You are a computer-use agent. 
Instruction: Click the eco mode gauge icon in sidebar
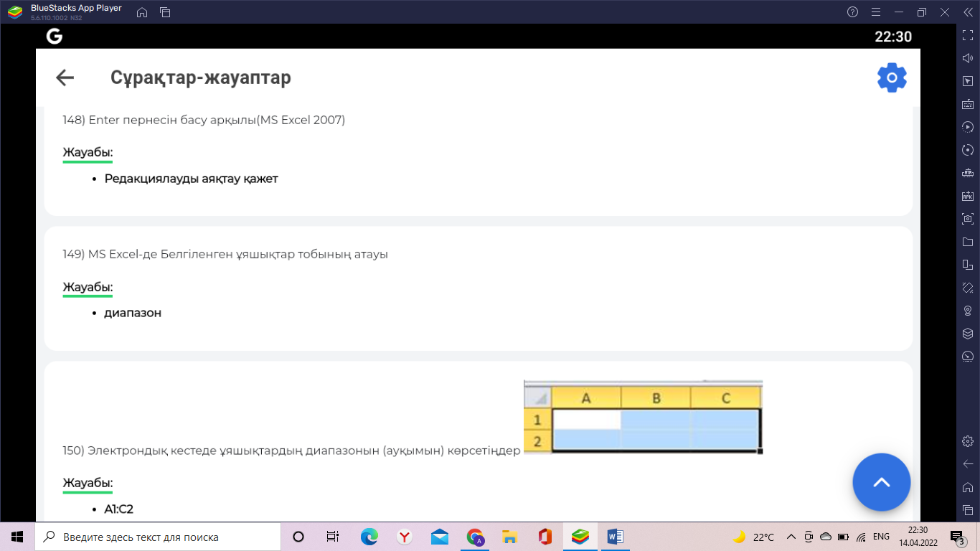968,357
